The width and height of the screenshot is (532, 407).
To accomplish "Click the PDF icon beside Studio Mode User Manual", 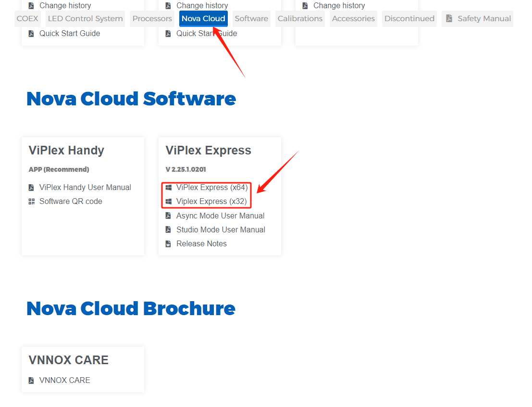I will pyautogui.click(x=169, y=230).
